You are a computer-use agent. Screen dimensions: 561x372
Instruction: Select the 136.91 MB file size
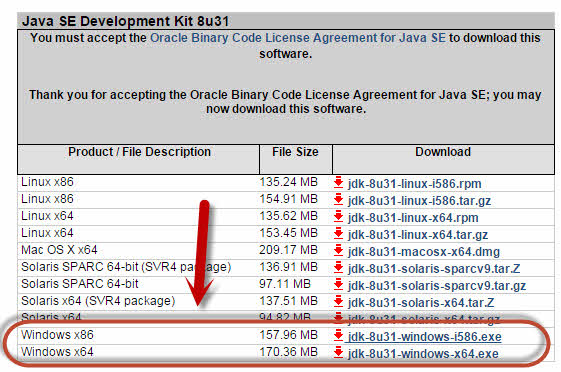tap(288, 267)
